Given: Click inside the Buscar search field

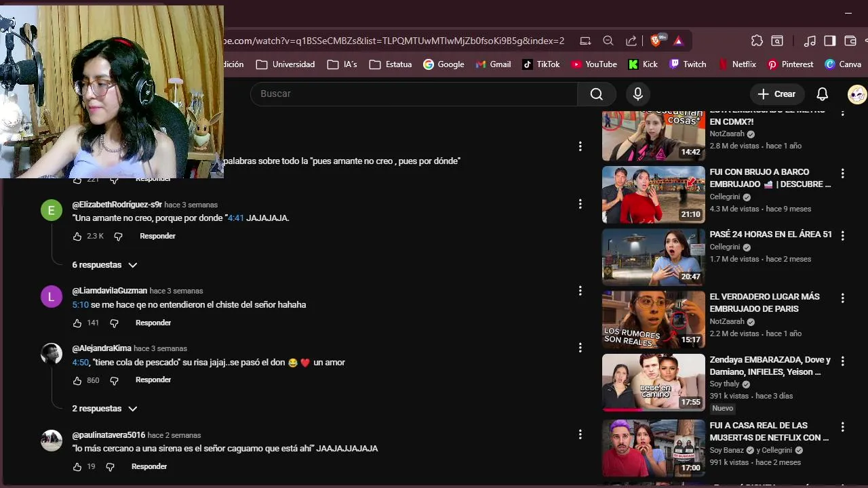Looking at the screenshot, I should pos(414,94).
